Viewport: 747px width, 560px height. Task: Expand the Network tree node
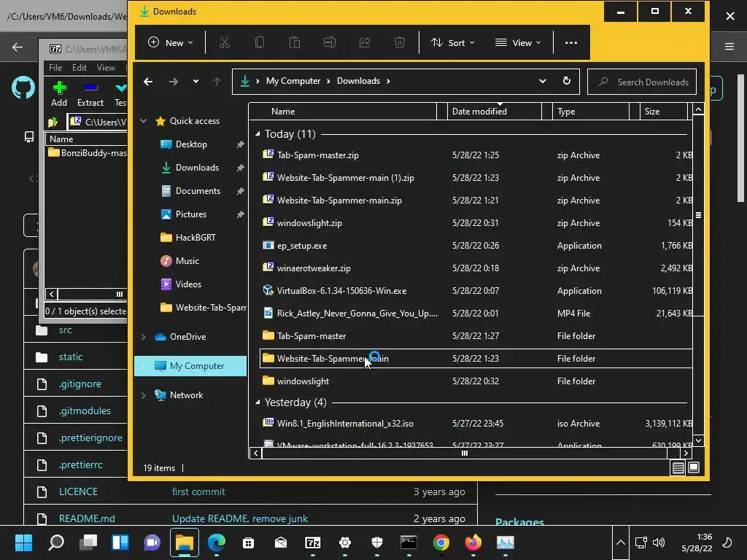pos(144,394)
